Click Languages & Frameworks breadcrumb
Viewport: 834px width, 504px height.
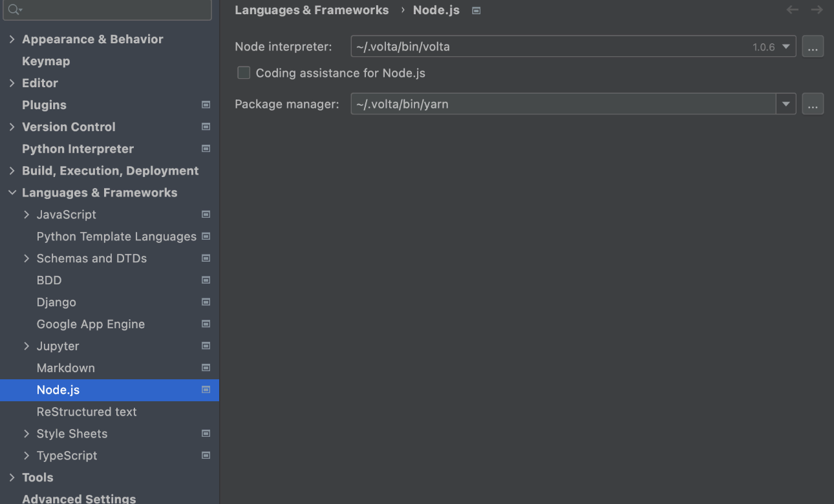click(x=312, y=10)
